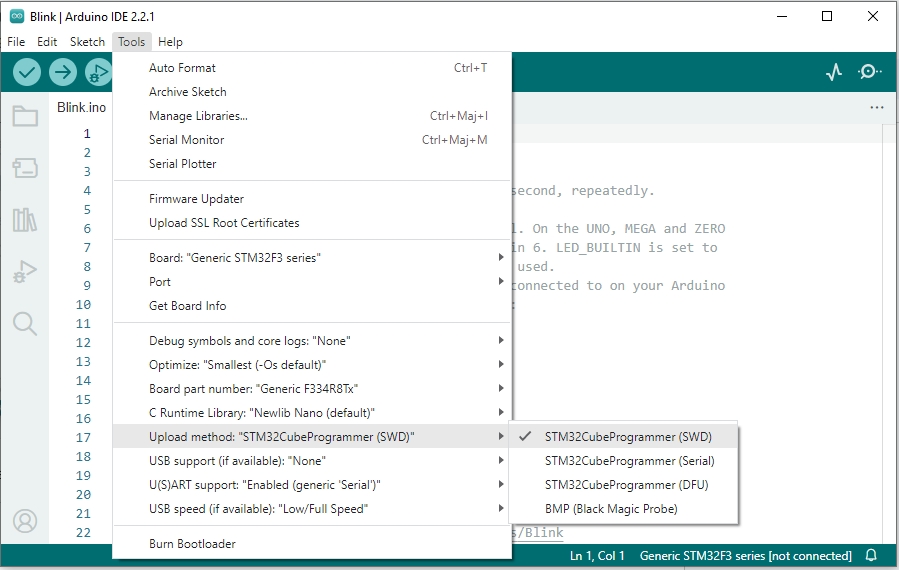Viewport: 899px width, 570px height.
Task: Click the Upload arrow toolbar icon
Action: tap(63, 72)
